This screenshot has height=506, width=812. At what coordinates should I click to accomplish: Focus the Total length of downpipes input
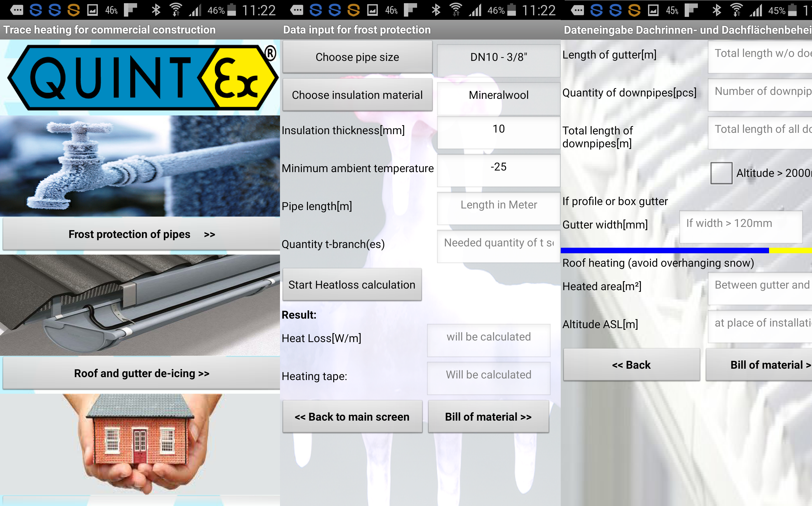coord(760,133)
